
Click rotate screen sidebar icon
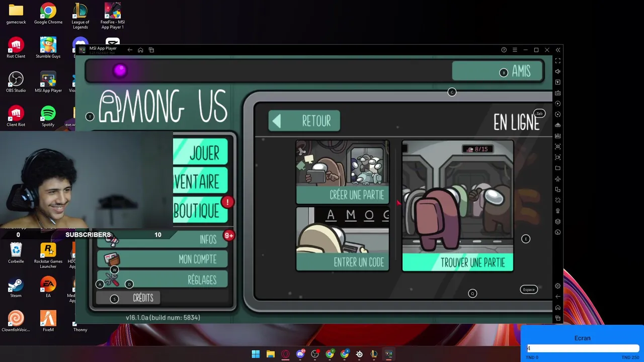[x=558, y=190]
